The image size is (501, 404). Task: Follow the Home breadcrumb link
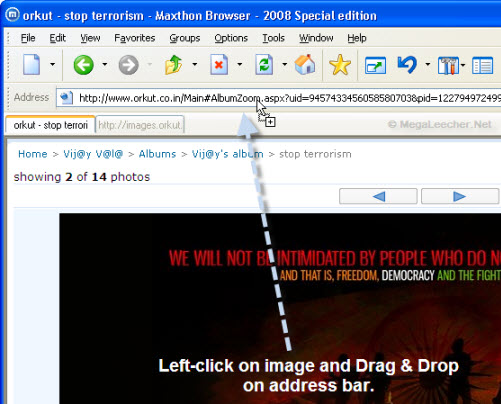coord(33,154)
